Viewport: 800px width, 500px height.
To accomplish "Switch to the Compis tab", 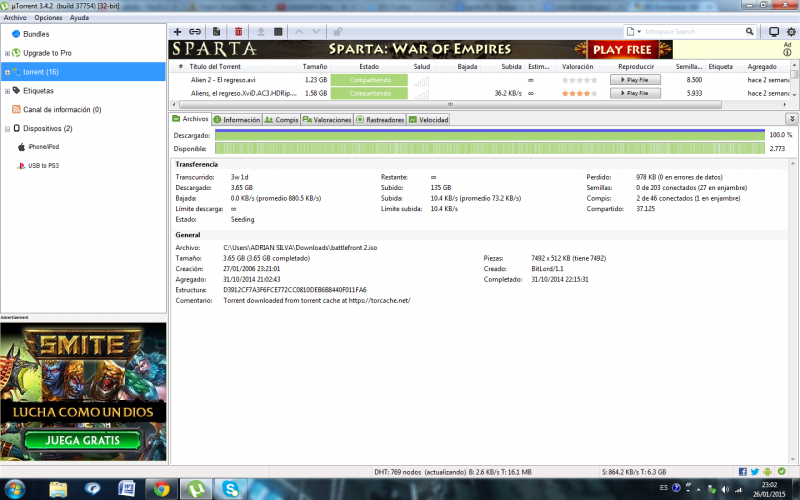I will point(283,119).
